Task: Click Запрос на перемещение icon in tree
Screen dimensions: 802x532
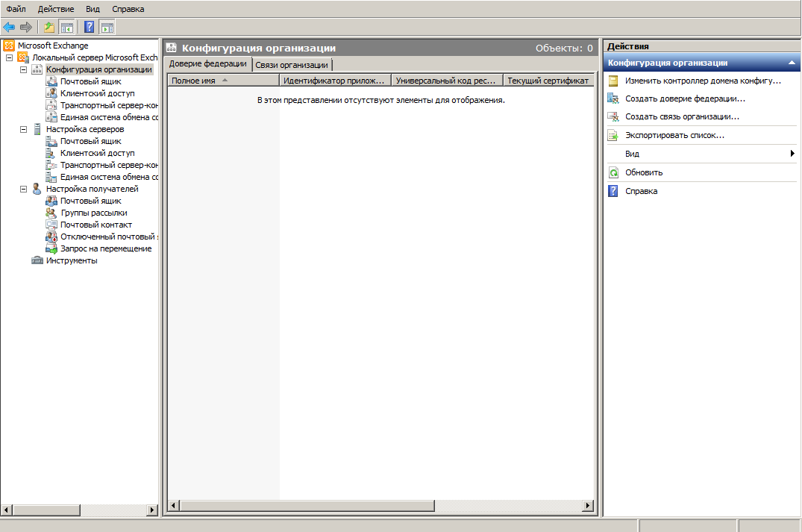Action: (x=51, y=248)
